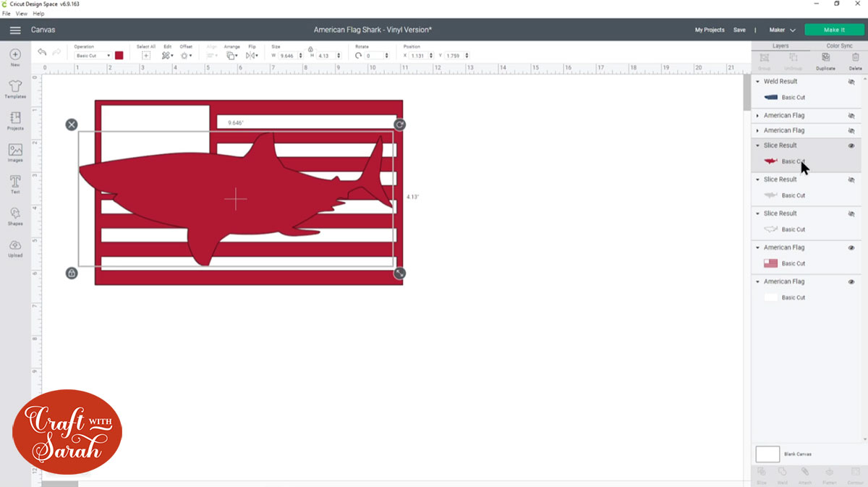Screen dimensions: 868x487
Task: Select the Slice tool at bottom right
Action: [x=762, y=471]
